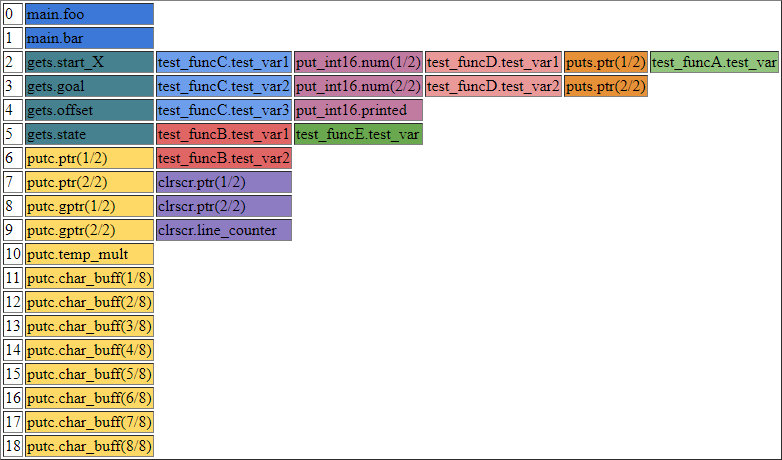
Task: Select the main.bar block
Action: pyautogui.click(x=89, y=38)
